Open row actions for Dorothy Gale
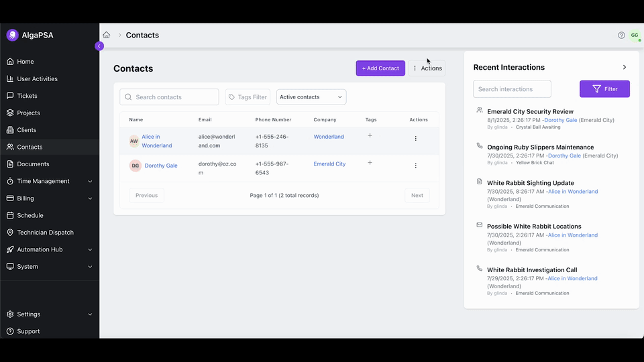The height and width of the screenshot is (362, 644). pos(415,166)
